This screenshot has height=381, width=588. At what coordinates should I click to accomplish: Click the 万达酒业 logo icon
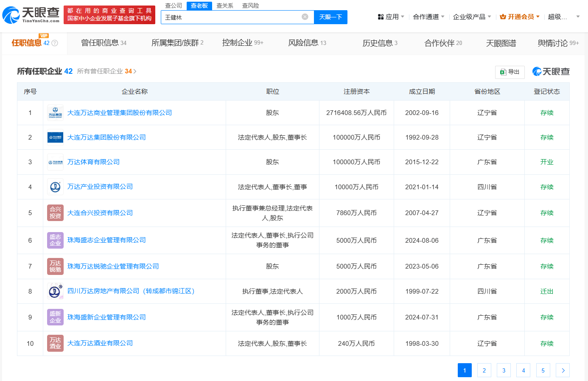pos(55,343)
